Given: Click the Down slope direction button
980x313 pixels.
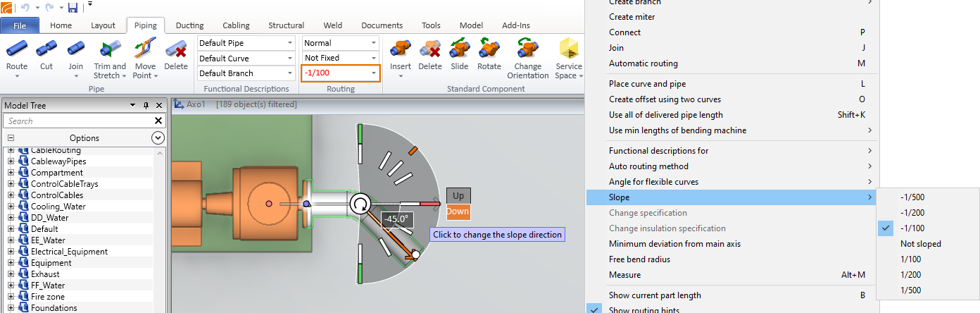Looking at the screenshot, I should (x=458, y=211).
